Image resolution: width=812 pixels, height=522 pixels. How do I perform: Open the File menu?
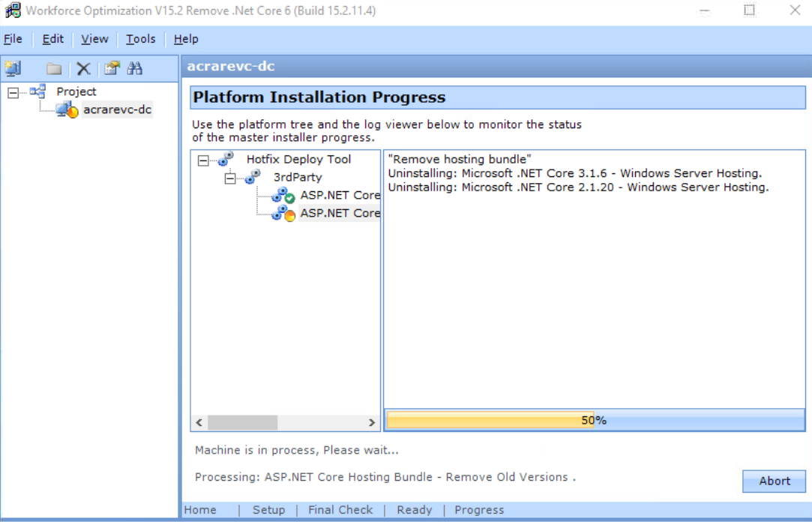(13, 39)
